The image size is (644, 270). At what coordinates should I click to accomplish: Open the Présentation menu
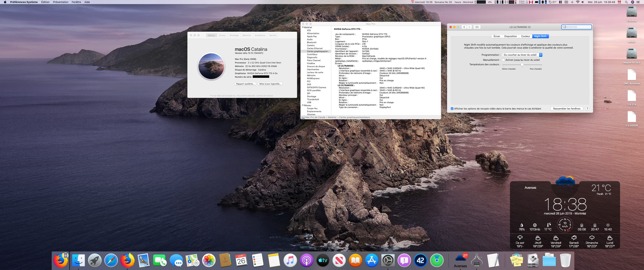coord(60,2)
